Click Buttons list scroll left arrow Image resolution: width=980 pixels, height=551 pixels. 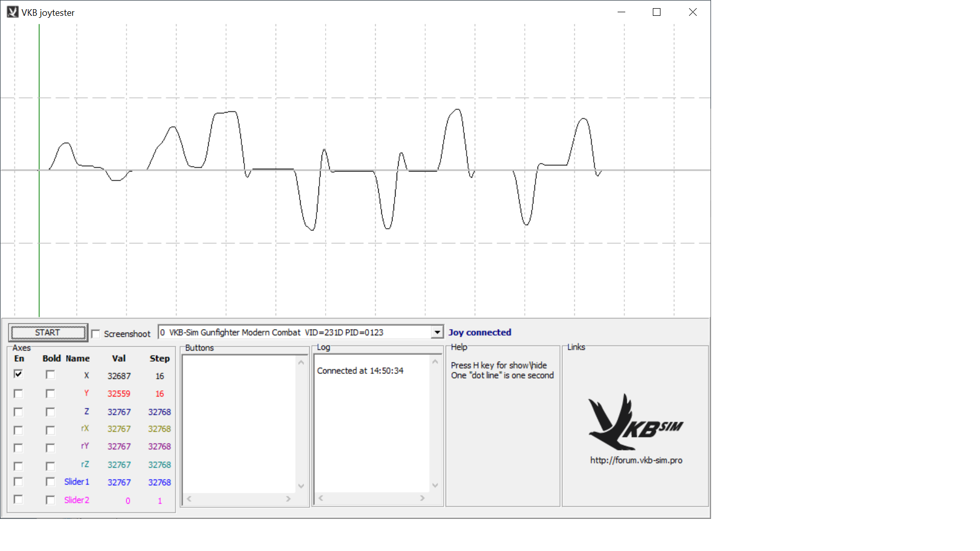coord(189,498)
